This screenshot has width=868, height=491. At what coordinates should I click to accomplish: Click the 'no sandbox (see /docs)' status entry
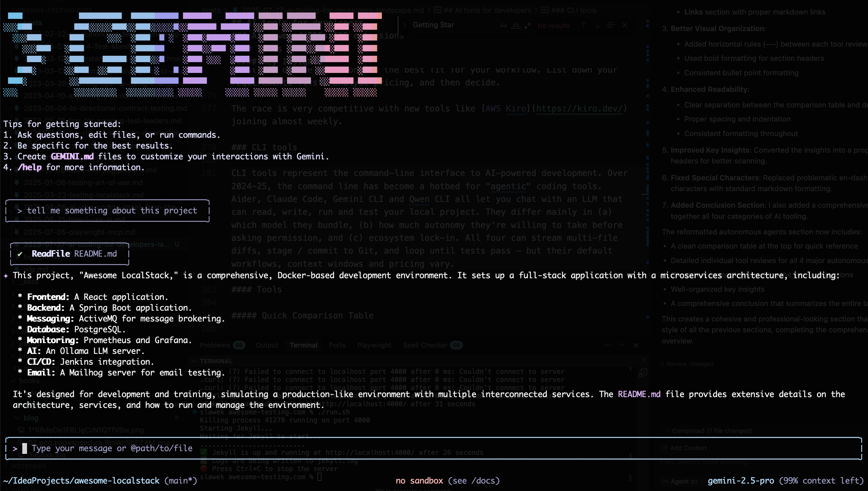click(448, 481)
